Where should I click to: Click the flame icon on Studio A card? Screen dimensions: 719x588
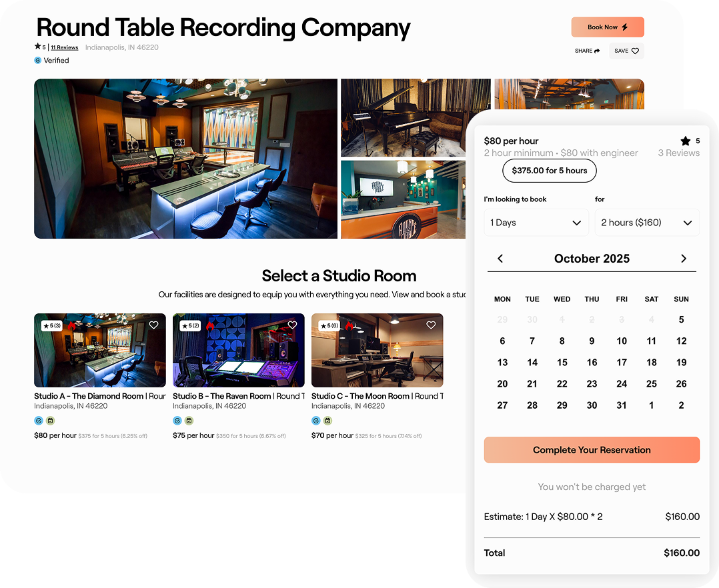[71, 326]
